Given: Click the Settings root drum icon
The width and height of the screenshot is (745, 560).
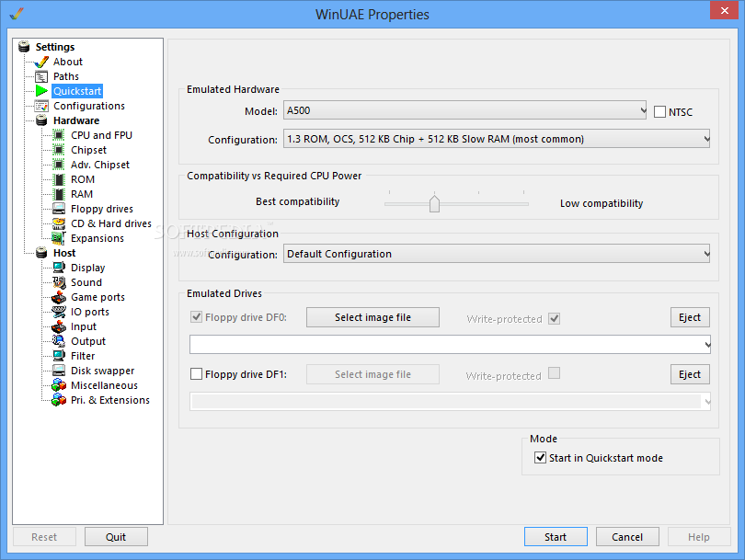Looking at the screenshot, I should coord(24,47).
